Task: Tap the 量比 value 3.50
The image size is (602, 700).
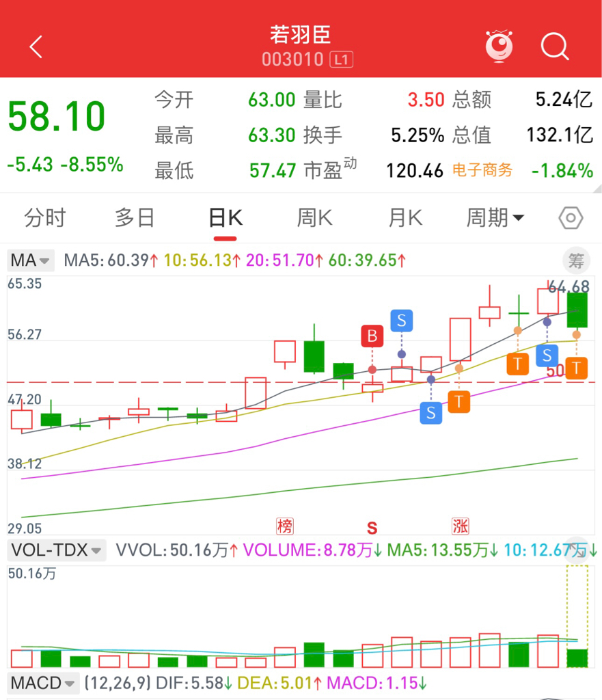Action: pos(426,100)
